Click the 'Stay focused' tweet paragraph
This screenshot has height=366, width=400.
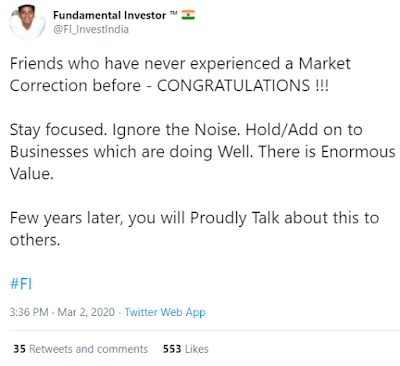[202, 152]
